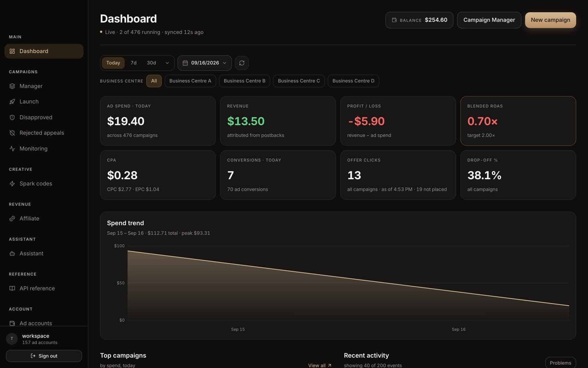
Task: Click the Launch rocket icon
Action: [x=12, y=102]
